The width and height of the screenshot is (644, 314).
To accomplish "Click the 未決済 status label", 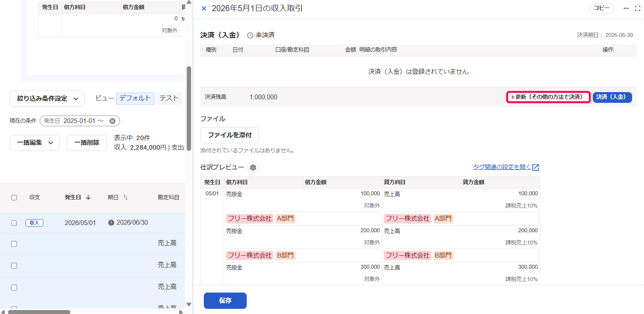I will pos(265,35).
